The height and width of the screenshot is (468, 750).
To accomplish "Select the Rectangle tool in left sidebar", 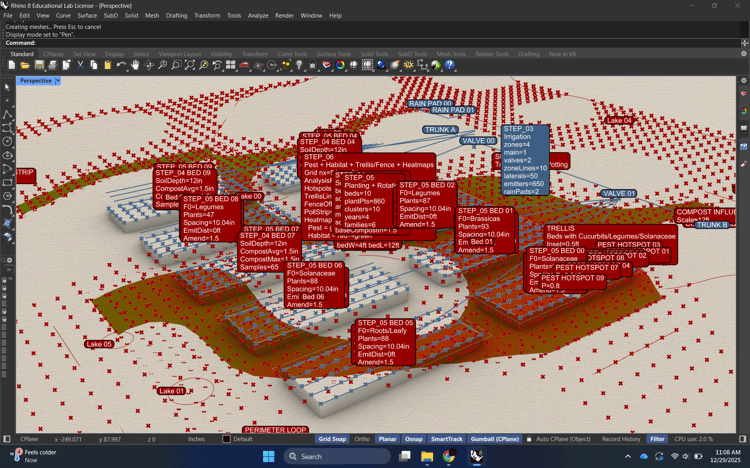I will pyautogui.click(x=7, y=182).
